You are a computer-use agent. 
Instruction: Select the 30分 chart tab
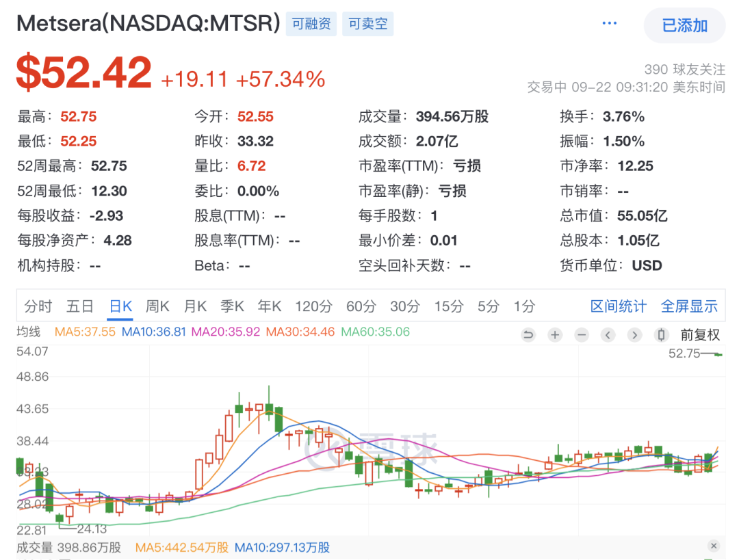[x=405, y=306]
